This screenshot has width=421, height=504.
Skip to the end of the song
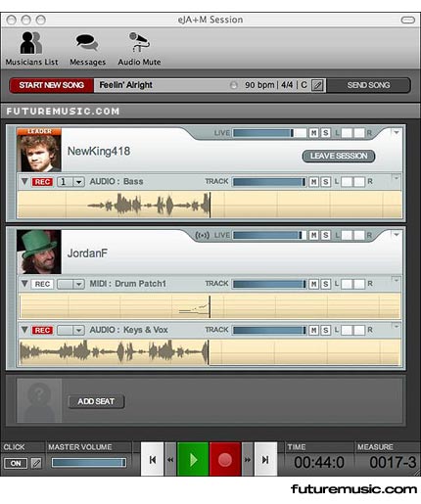265,460
